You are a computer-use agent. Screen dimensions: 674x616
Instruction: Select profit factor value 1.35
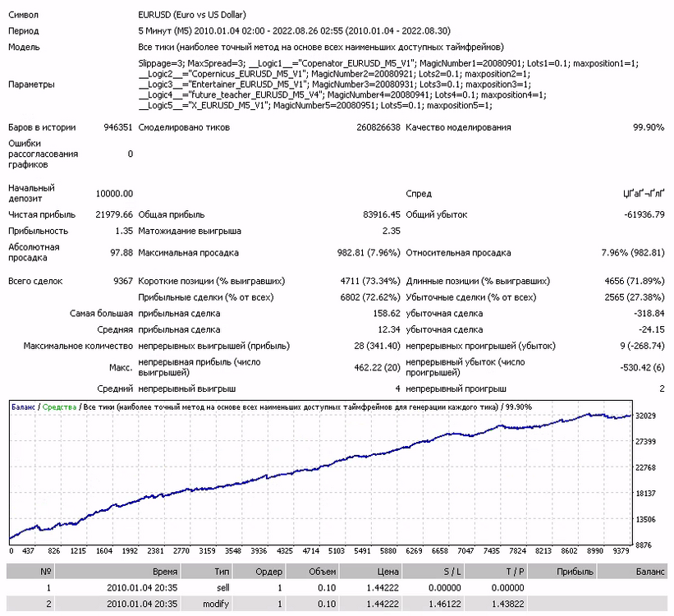pyautogui.click(x=124, y=231)
